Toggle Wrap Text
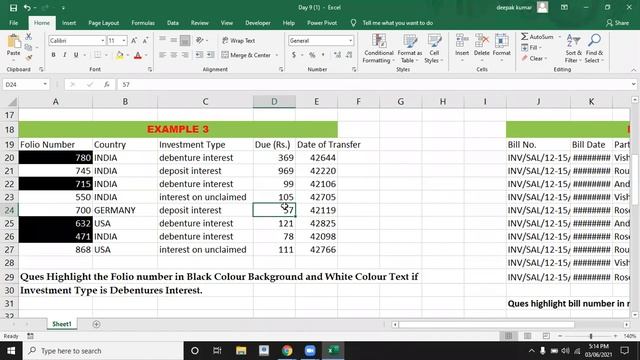Screen dimensions: 640x360 (x=238, y=40)
